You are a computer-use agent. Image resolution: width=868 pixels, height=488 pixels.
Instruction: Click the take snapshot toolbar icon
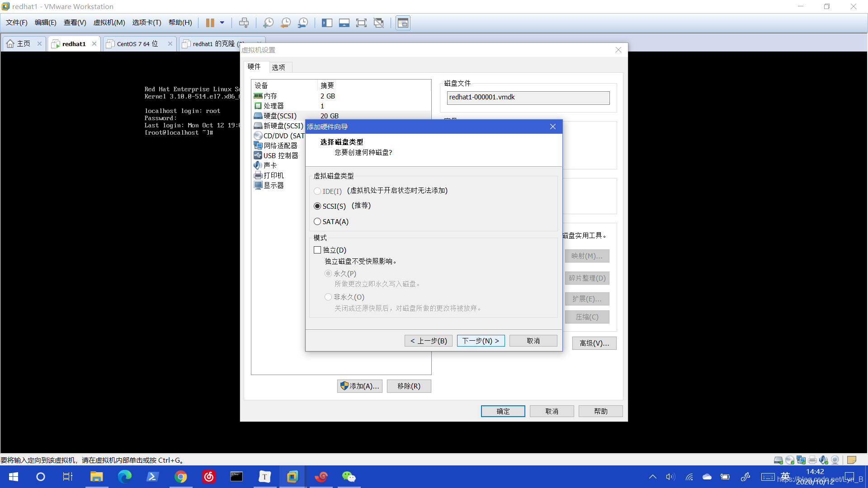coord(268,23)
